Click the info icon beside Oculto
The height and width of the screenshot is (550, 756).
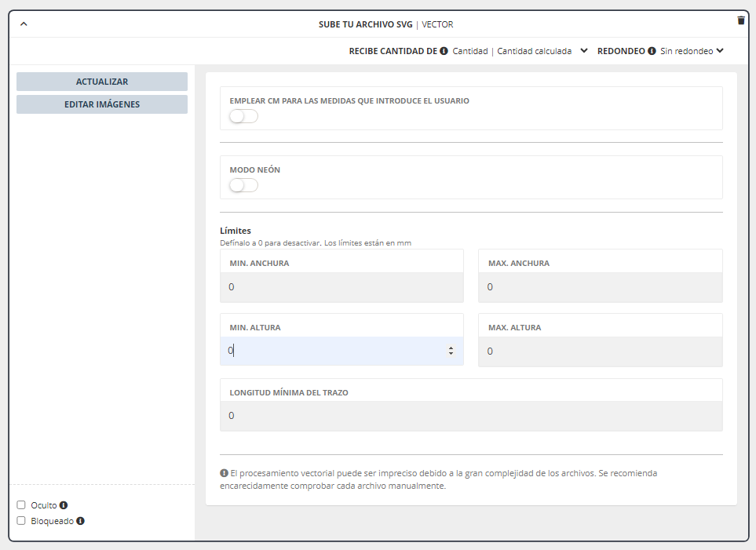tap(64, 505)
